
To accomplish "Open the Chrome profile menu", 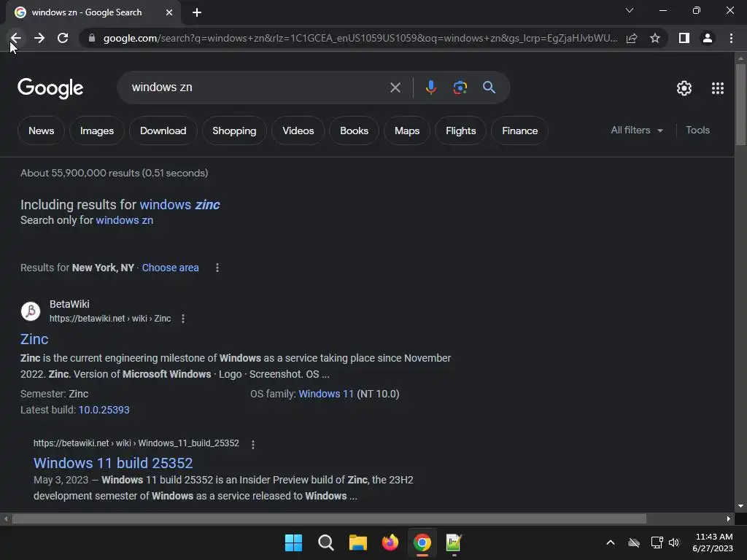I will pyautogui.click(x=708, y=38).
